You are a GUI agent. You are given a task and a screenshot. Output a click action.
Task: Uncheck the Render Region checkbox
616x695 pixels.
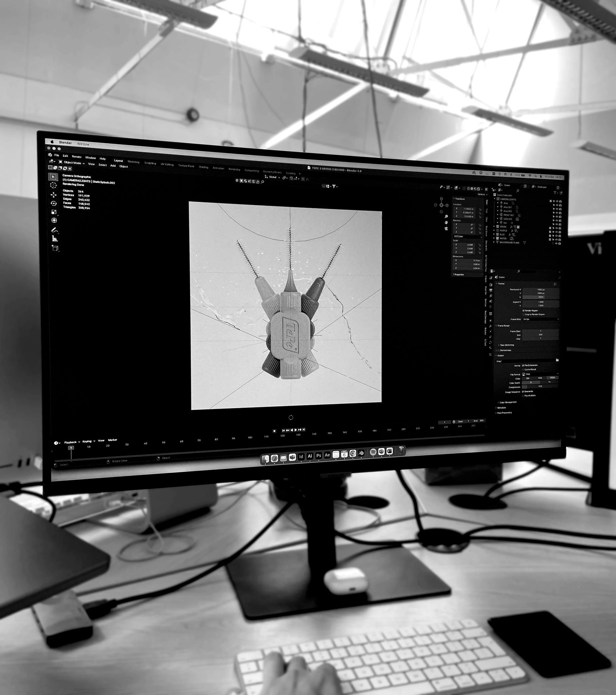[524, 310]
